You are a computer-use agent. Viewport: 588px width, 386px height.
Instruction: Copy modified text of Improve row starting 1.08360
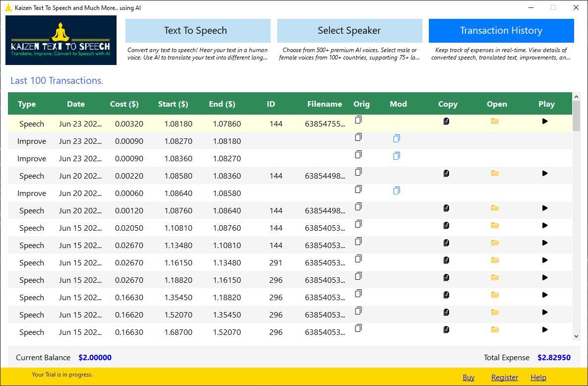click(396, 156)
